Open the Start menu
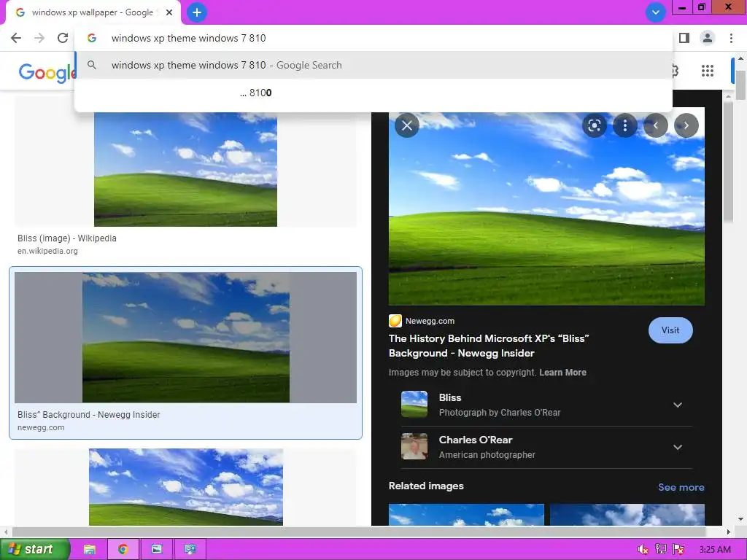 pos(34,549)
